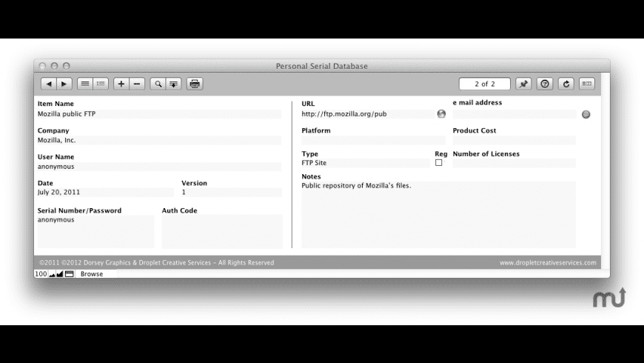Click the Company field Mozilla, Inc.
This screenshot has height=363, width=644.
(x=159, y=140)
